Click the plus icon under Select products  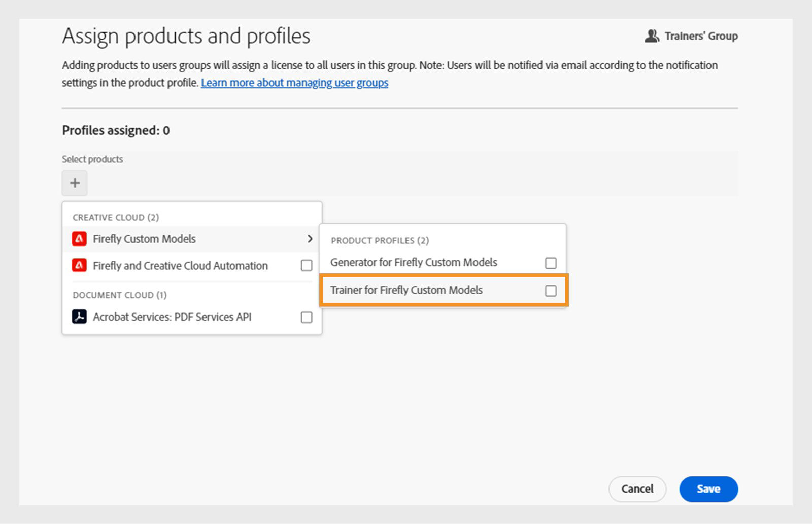point(75,183)
